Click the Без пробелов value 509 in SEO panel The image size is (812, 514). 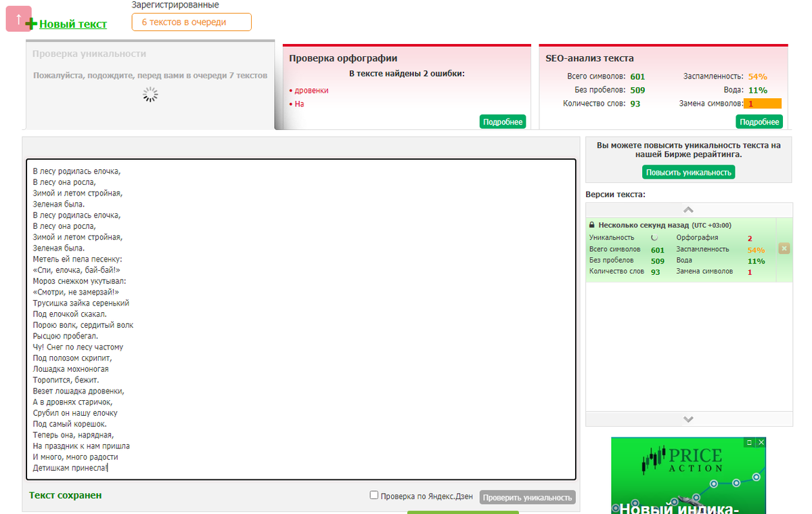(x=637, y=90)
